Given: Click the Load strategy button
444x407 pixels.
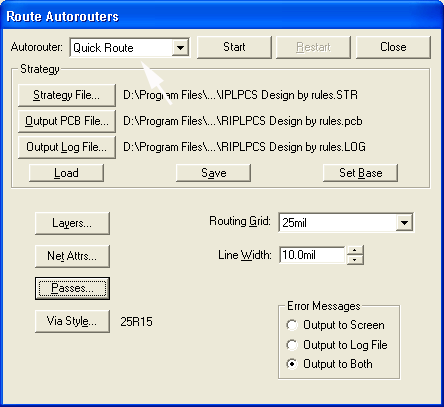Looking at the screenshot, I should point(66,173).
